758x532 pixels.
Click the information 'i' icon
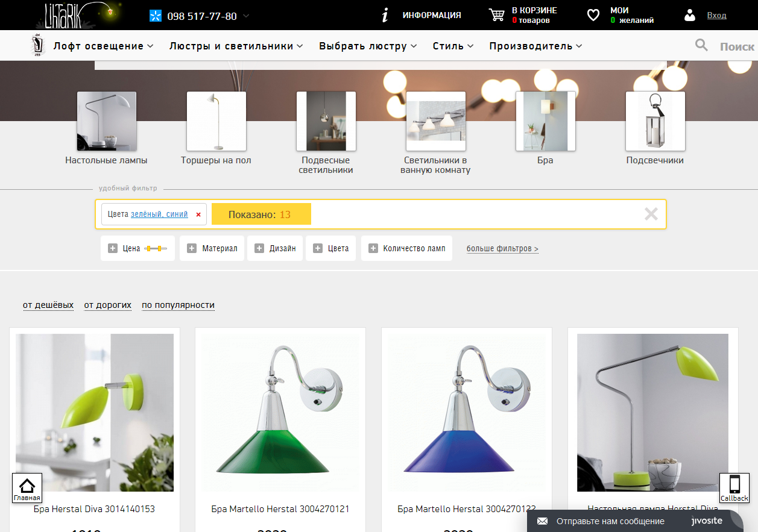385,16
